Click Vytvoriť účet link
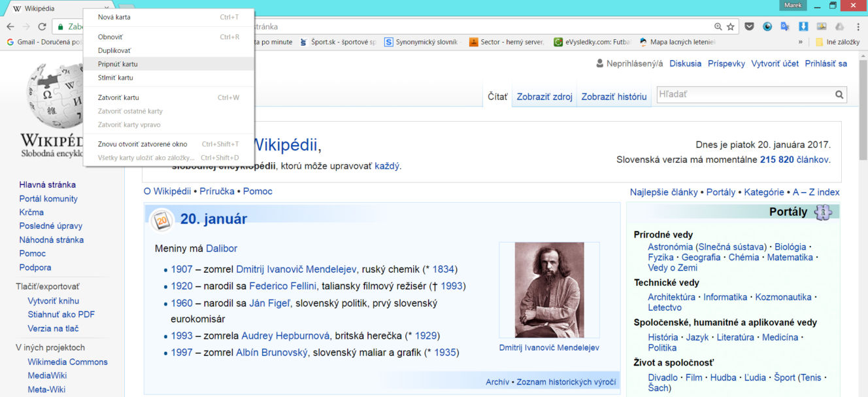The height and width of the screenshot is (397, 868). [775, 63]
